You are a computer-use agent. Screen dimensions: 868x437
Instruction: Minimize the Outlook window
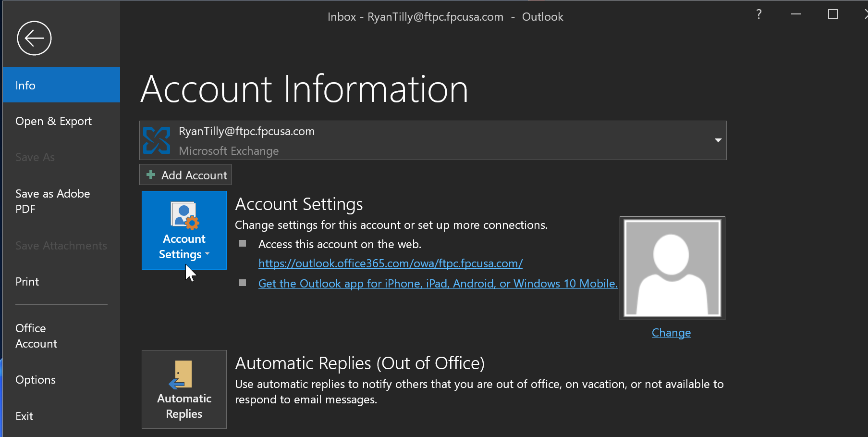pos(796,14)
